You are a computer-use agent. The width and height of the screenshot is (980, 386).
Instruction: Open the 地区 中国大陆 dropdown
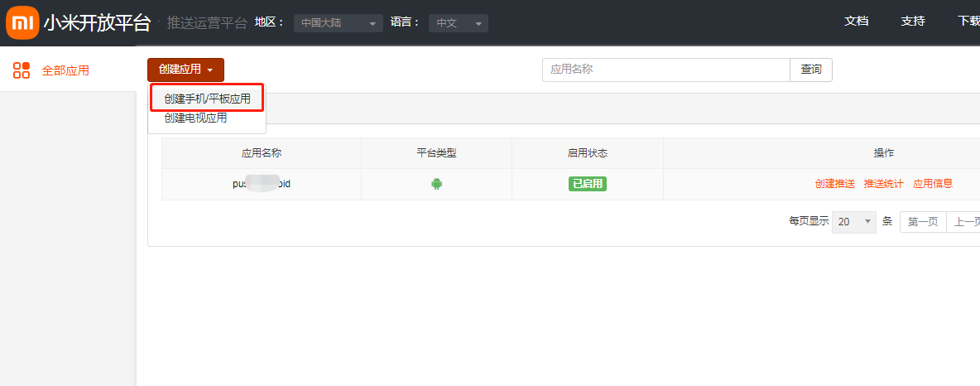click(x=339, y=23)
